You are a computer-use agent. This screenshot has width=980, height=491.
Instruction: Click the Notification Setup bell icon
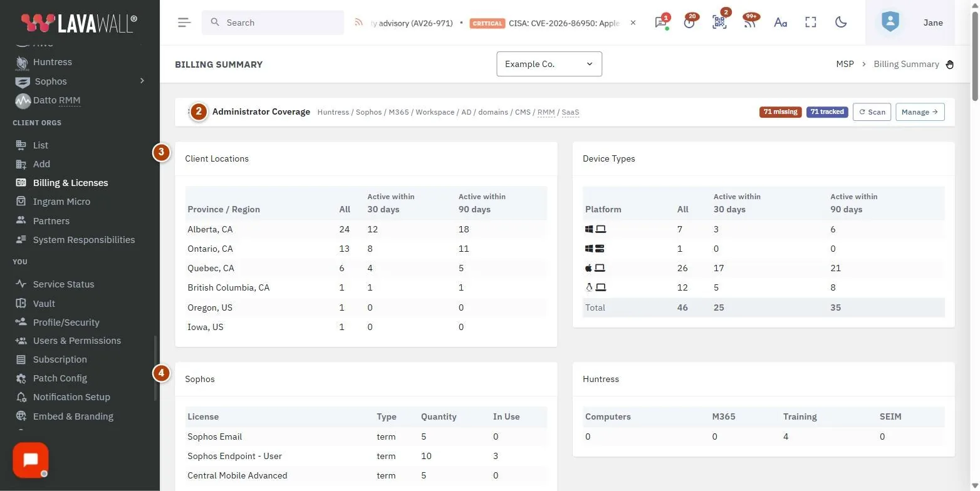21,397
